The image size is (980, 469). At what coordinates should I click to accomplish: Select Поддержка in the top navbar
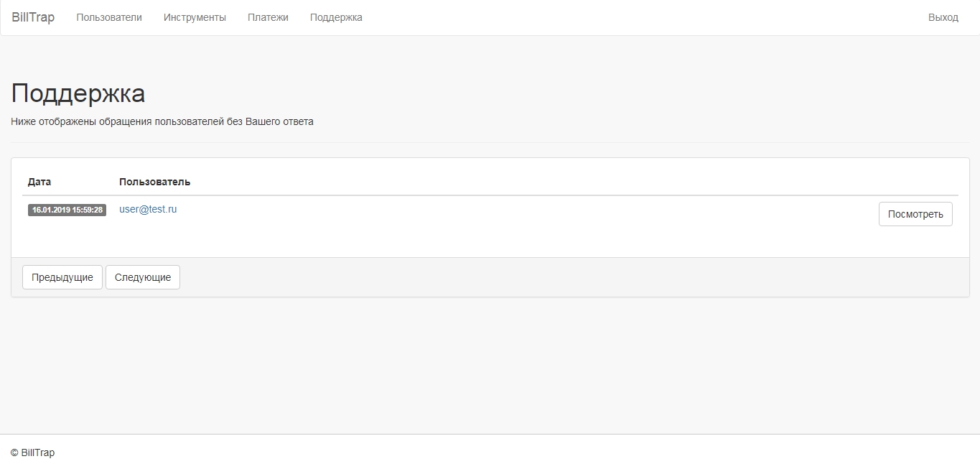[336, 17]
